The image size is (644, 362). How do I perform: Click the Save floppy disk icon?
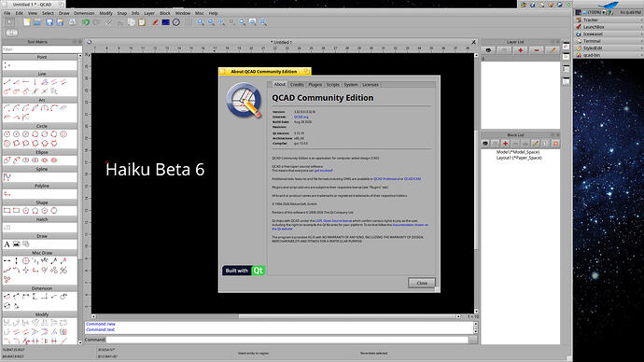(x=49, y=22)
